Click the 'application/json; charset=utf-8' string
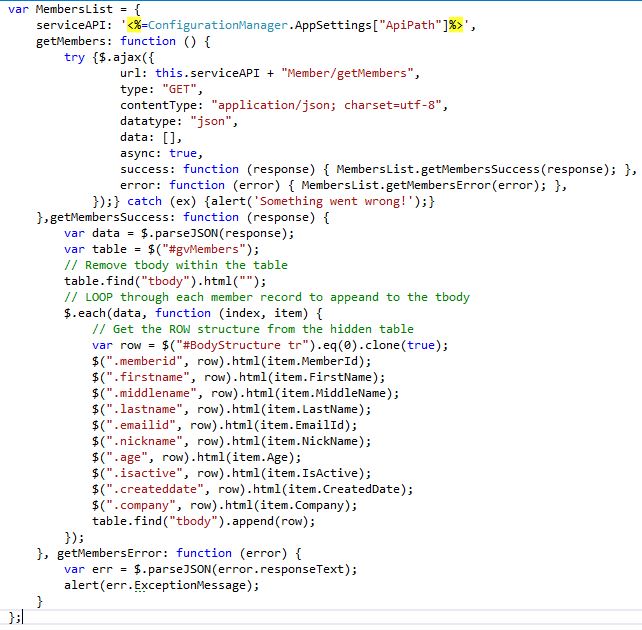 [326, 105]
